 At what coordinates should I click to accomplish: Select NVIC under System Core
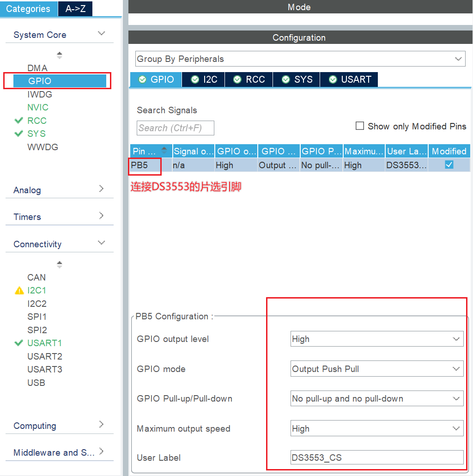tap(38, 107)
